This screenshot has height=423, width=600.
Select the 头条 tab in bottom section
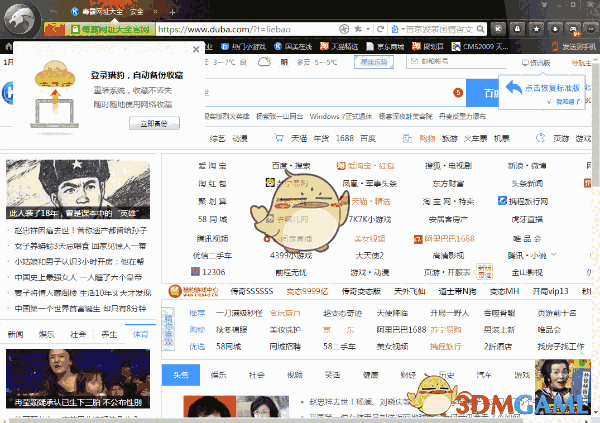tap(180, 374)
